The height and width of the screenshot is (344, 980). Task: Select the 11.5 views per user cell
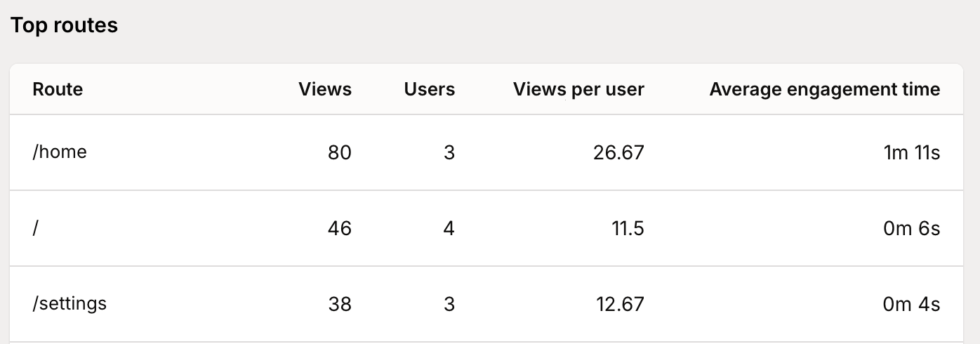coord(627,228)
